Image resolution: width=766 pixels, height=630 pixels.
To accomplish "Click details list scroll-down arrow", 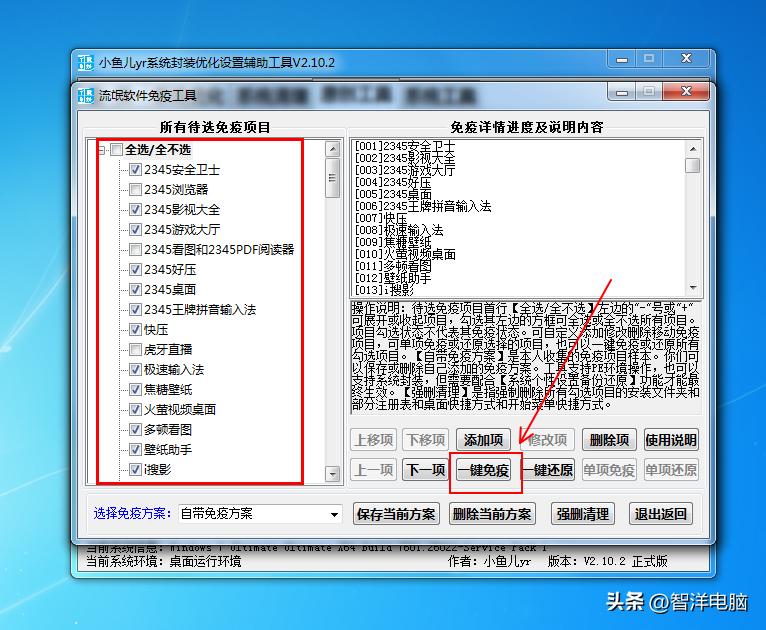I will coord(693,288).
